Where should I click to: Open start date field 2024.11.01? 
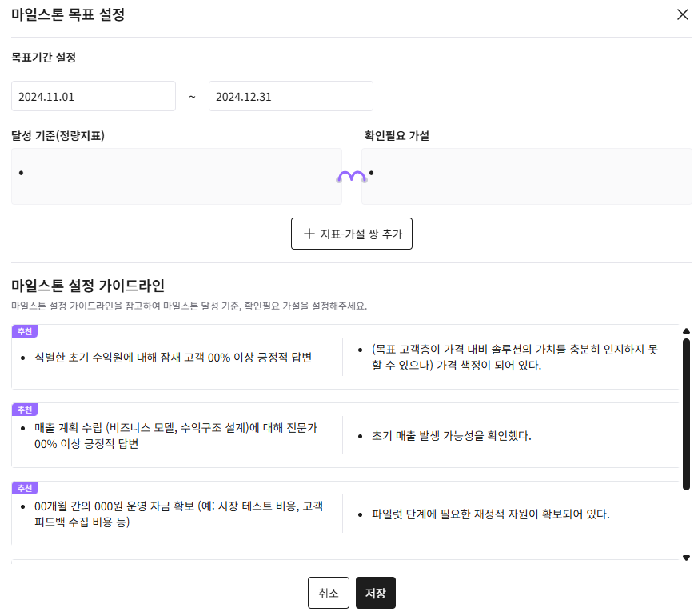[94, 96]
